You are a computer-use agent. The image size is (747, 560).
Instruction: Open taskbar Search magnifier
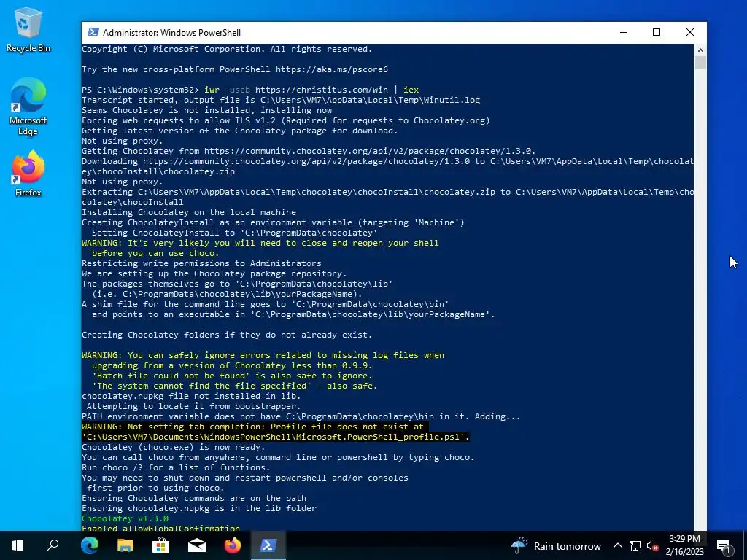53,545
